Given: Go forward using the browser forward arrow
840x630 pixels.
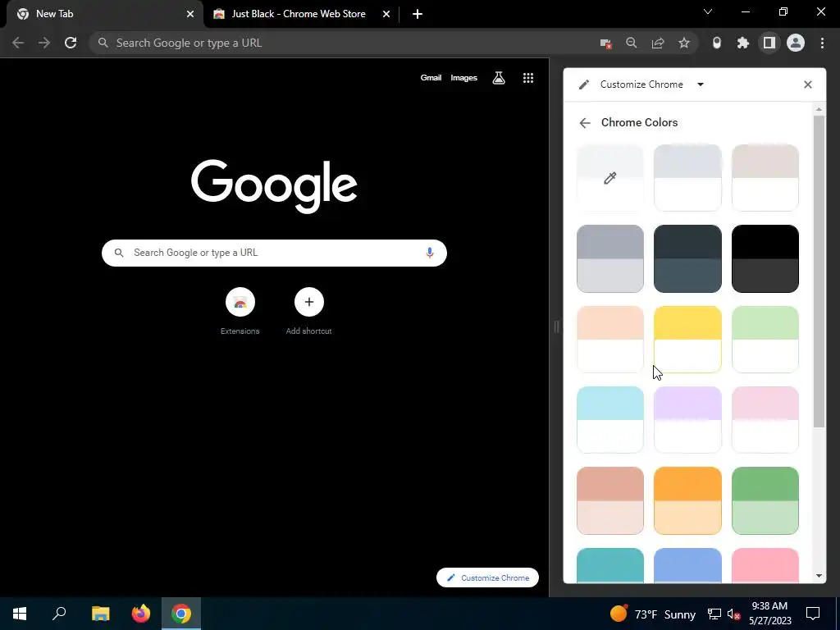Looking at the screenshot, I should [x=44, y=43].
